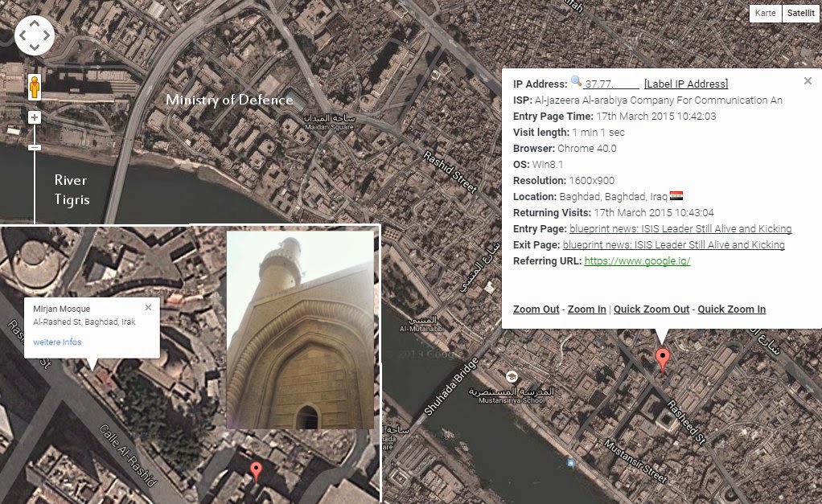Click Mustansiriya School landmark icon
Image resolution: width=822 pixels, height=504 pixels.
tap(512, 377)
